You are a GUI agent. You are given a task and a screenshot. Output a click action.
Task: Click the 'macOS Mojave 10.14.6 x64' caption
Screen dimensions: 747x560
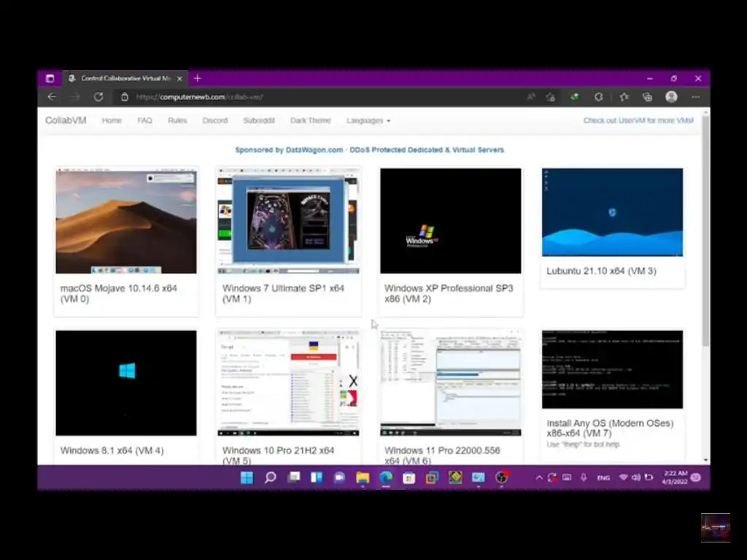tap(119, 288)
